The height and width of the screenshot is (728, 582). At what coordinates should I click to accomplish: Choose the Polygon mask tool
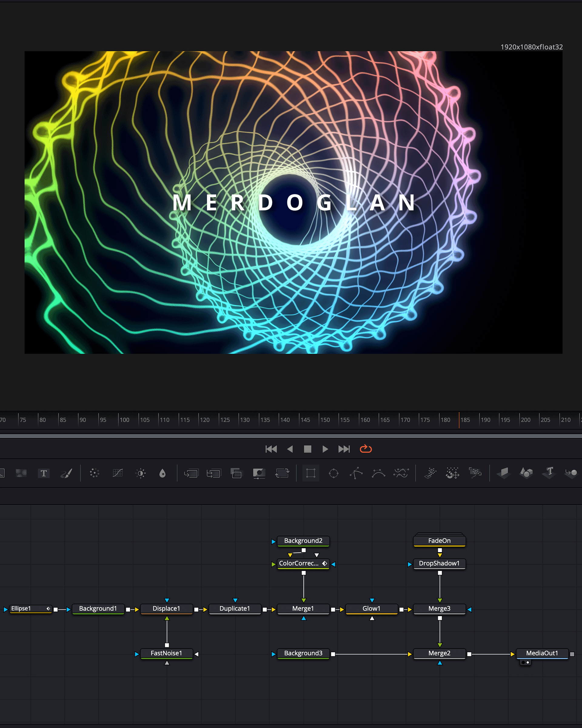tap(356, 473)
